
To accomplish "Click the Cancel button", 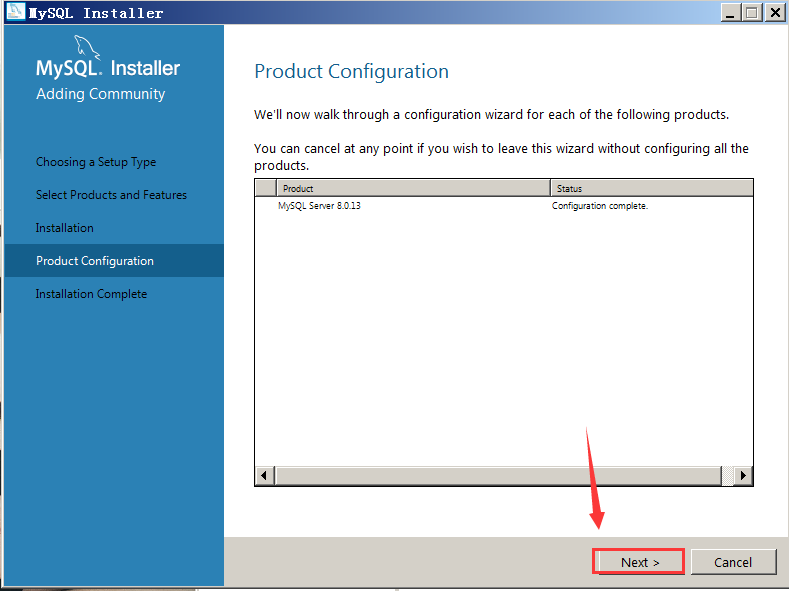I will 733,561.
